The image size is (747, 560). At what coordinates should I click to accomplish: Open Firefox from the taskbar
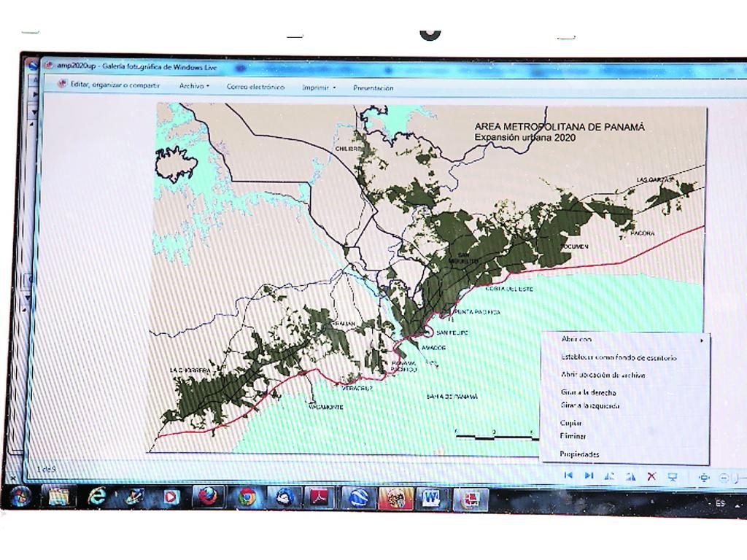point(209,497)
